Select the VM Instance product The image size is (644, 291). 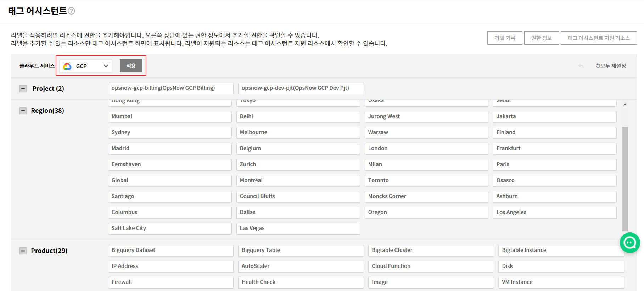[x=561, y=282]
